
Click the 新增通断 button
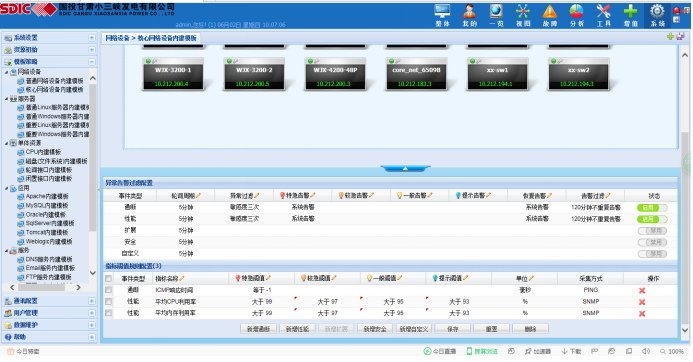(x=259, y=329)
